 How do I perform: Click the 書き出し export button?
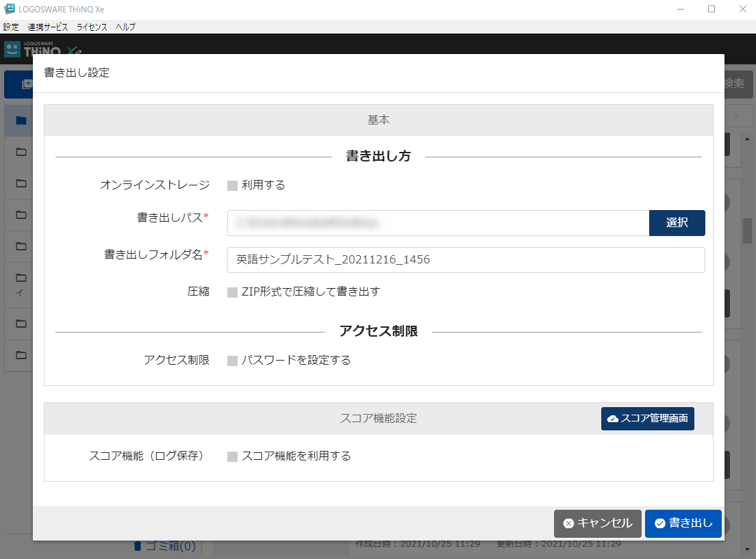tap(683, 523)
